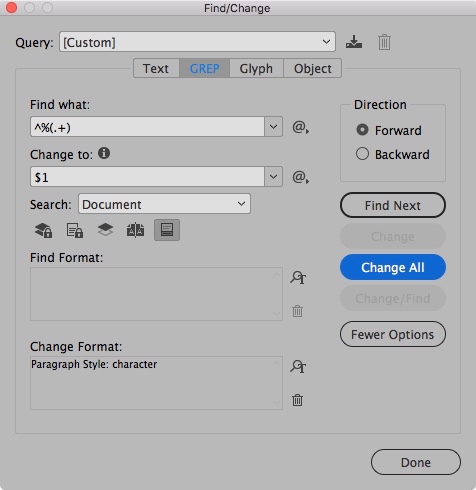Click the Change All button
This screenshot has height=490, width=476.
pyautogui.click(x=393, y=267)
